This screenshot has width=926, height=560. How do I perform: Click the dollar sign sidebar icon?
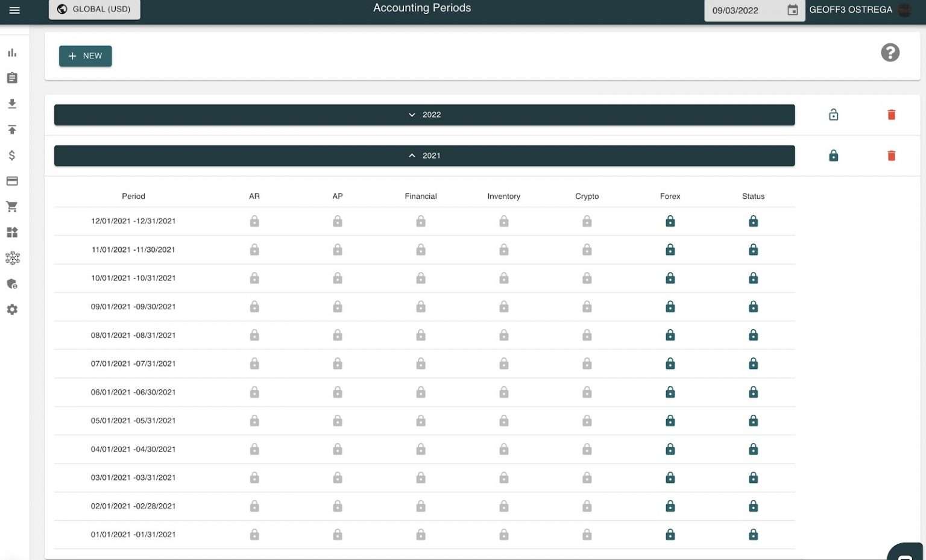click(x=12, y=156)
